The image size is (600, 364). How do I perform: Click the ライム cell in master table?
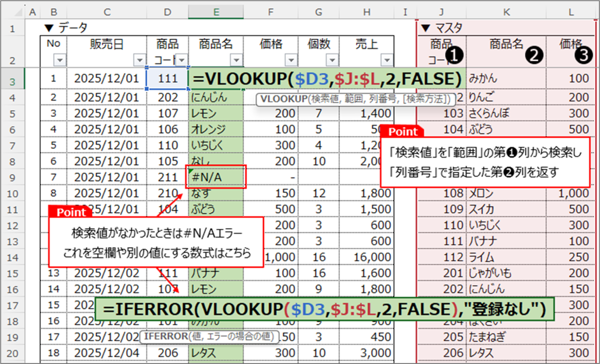point(506,257)
